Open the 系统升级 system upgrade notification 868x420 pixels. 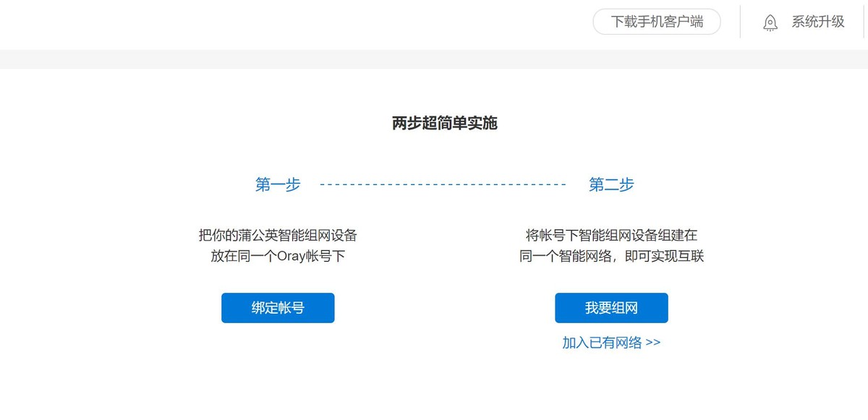click(x=817, y=22)
